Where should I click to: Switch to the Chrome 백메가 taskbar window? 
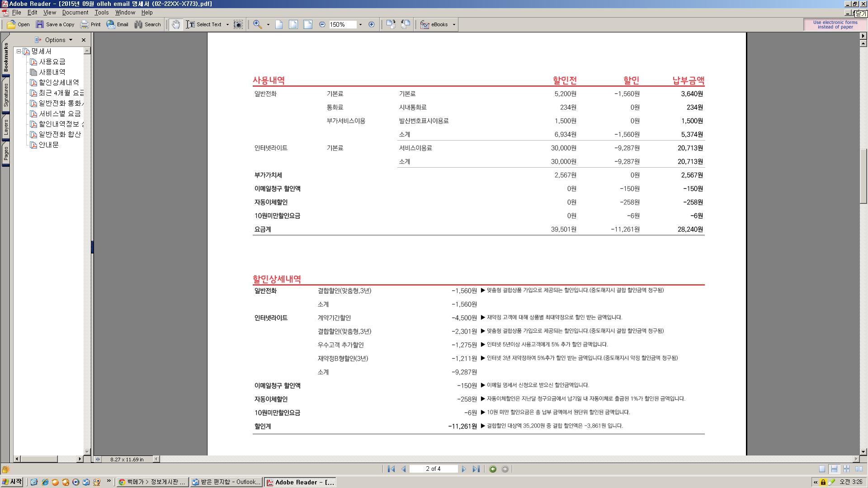click(x=152, y=482)
